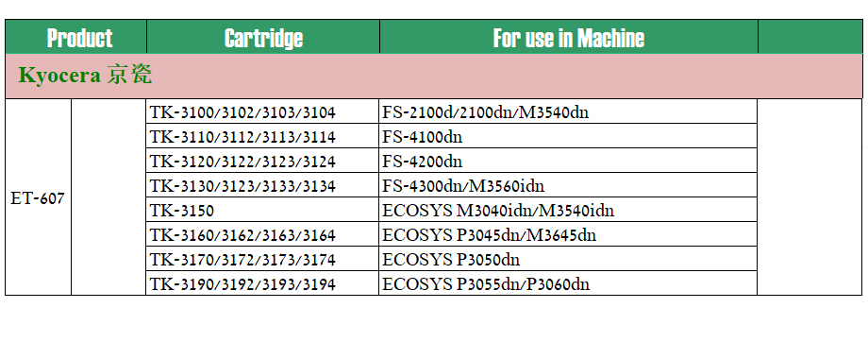Click cell TK-3190/3192/3193/3194
The image size is (868, 359).
(262, 283)
